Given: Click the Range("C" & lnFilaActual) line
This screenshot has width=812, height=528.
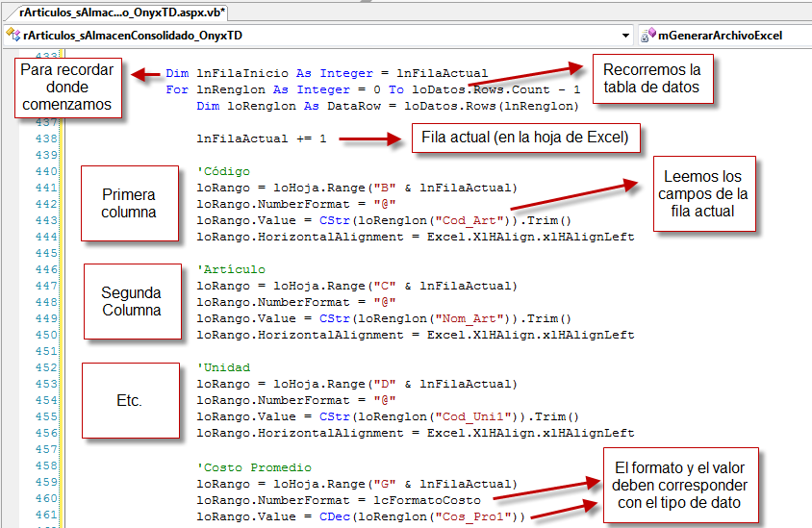Looking at the screenshot, I should [x=357, y=287].
